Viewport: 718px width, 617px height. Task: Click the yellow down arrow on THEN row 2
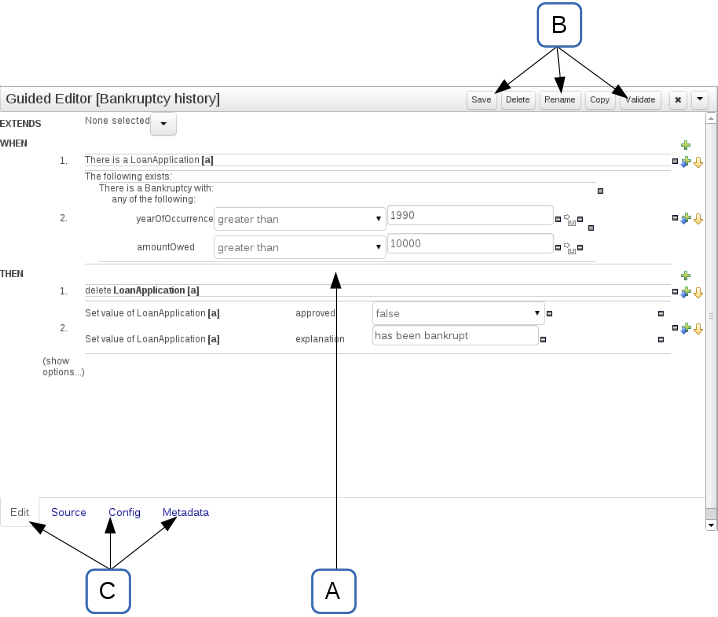tap(698, 328)
